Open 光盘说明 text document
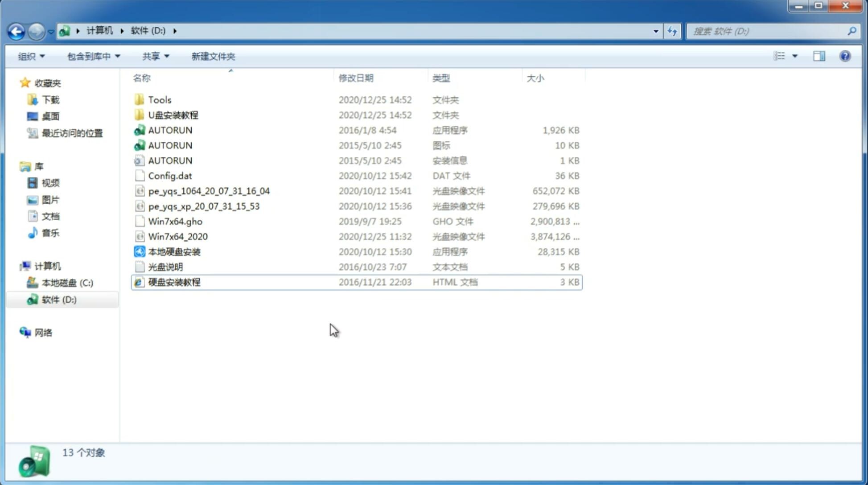Image resolution: width=868 pixels, height=485 pixels. point(166,266)
